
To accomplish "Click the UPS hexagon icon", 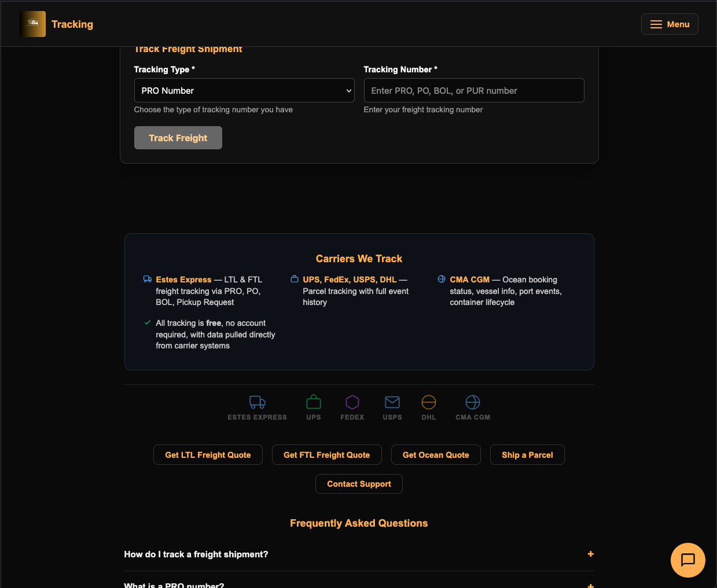I will 314,402.
